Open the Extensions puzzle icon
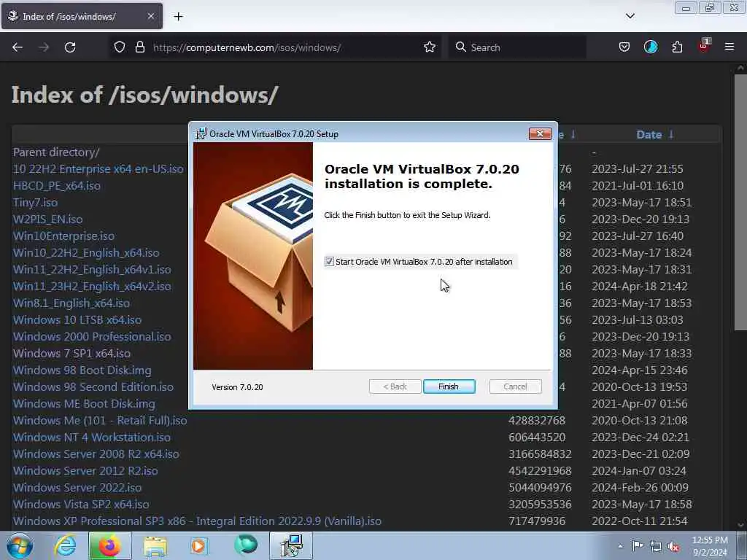The height and width of the screenshot is (560, 747). click(x=677, y=47)
